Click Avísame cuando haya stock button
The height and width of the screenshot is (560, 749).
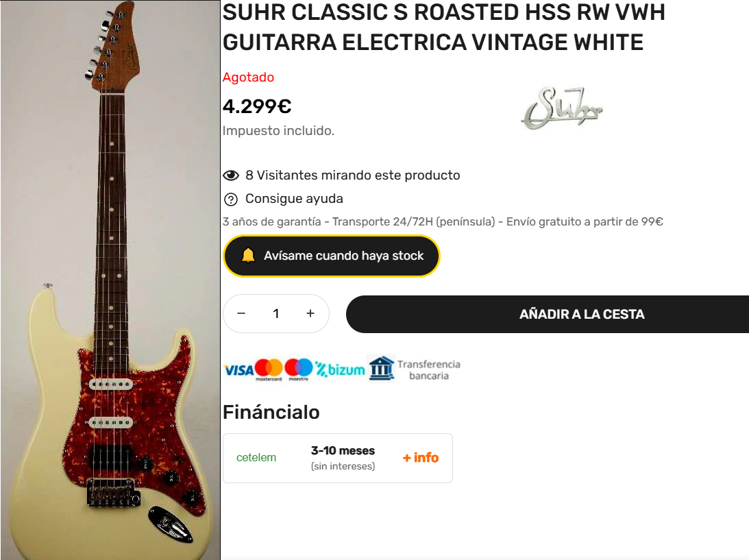[332, 256]
